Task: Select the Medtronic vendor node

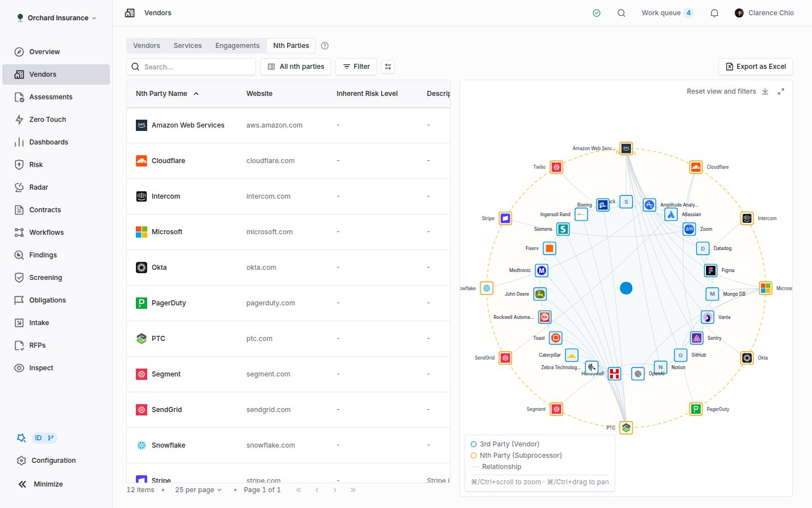Action: click(x=541, y=271)
